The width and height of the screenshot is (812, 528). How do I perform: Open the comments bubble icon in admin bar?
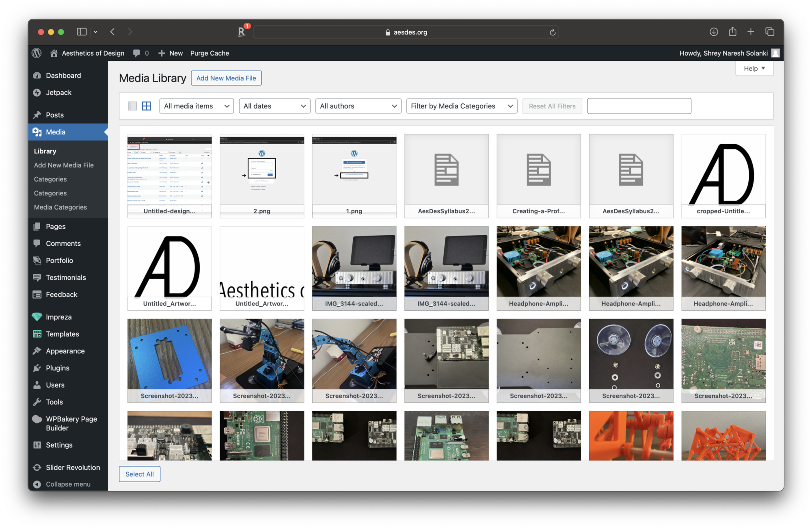coord(137,53)
